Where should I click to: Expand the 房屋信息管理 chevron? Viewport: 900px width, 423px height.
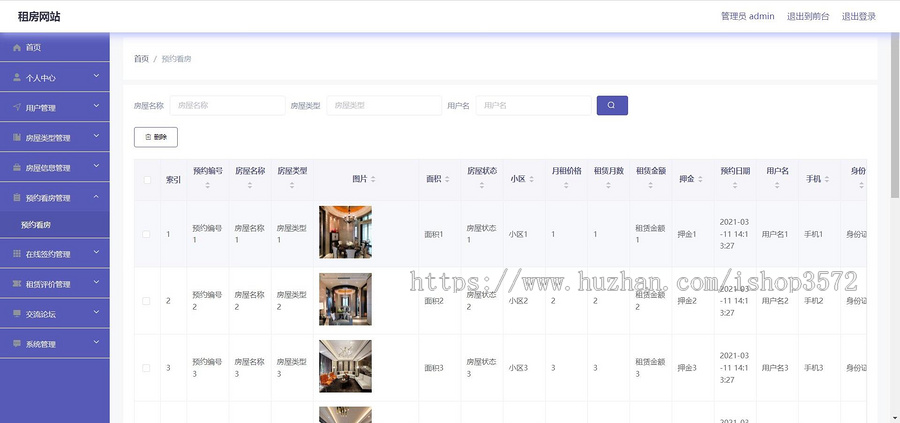(96, 166)
